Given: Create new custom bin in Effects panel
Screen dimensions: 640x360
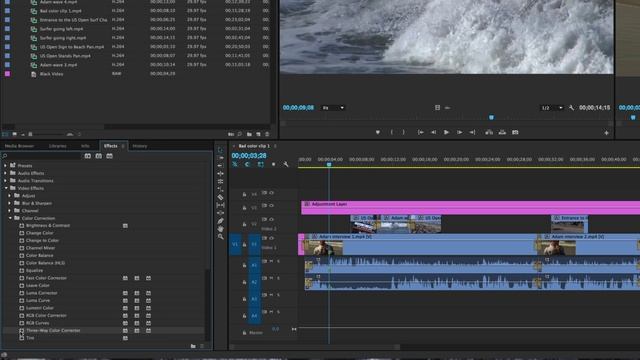Looking at the screenshot, I should point(193,346).
